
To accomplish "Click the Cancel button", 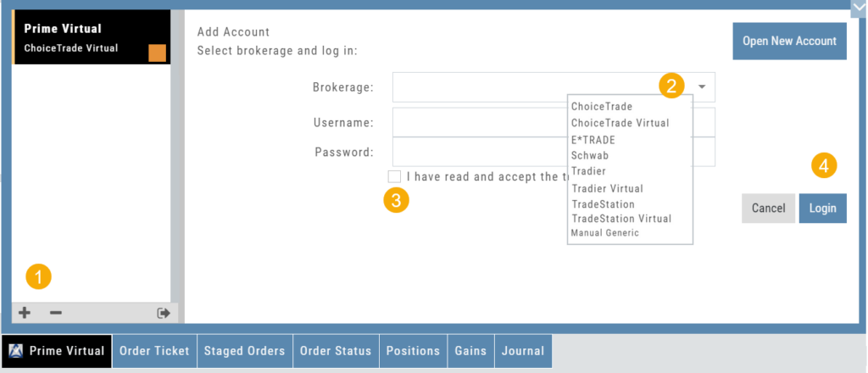I will [x=768, y=208].
